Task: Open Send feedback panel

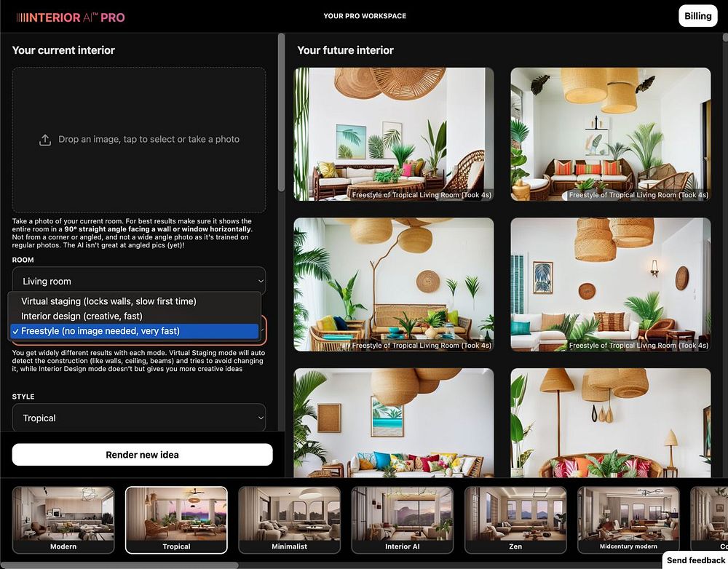Action: coord(695,560)
